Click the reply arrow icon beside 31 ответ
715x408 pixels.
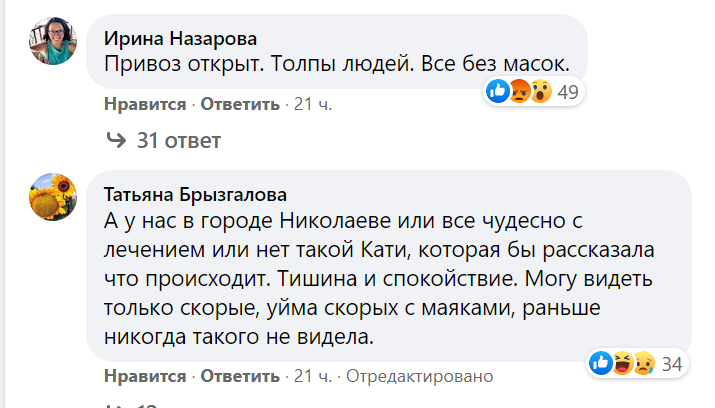[x=116, y=140]
